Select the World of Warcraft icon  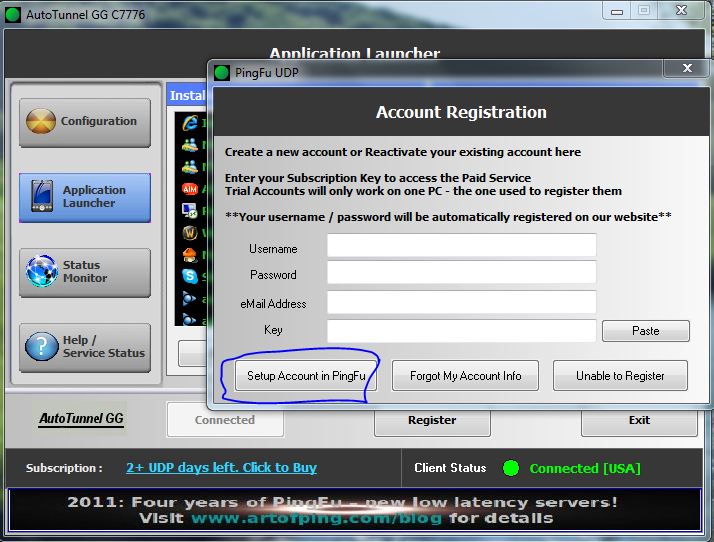click(x=190, y=233)
